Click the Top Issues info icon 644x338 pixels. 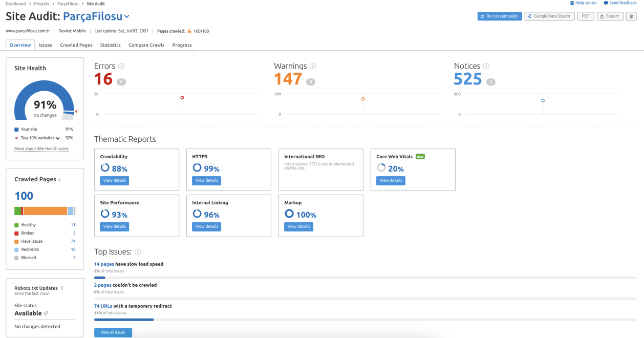138,252
